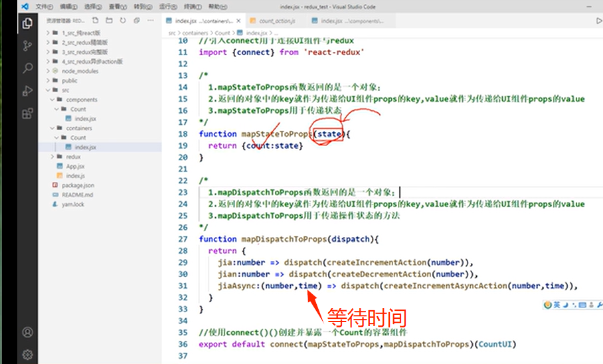Click line number 37 in gutter
This screenshot has height=364, width=603.
tap(183, 355)
